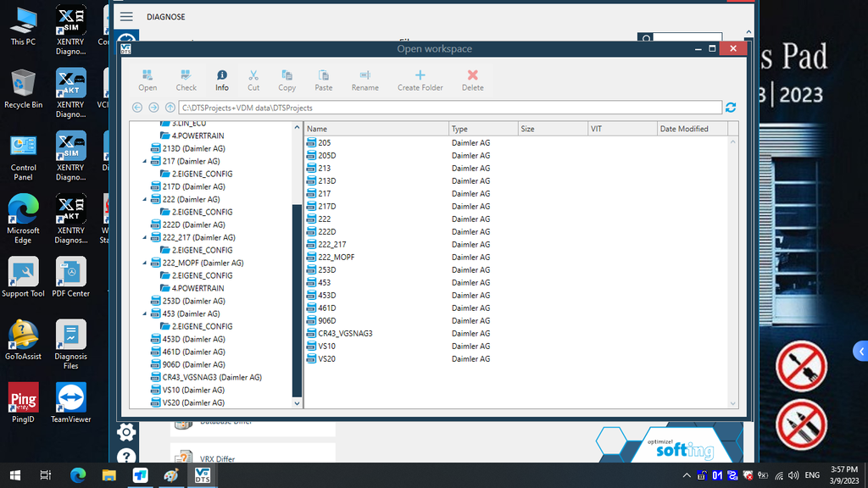Select 4.POWERTRAIN folder under 222_MOPF
This screenshot has width=868, height=488.
tap(198, 288)
